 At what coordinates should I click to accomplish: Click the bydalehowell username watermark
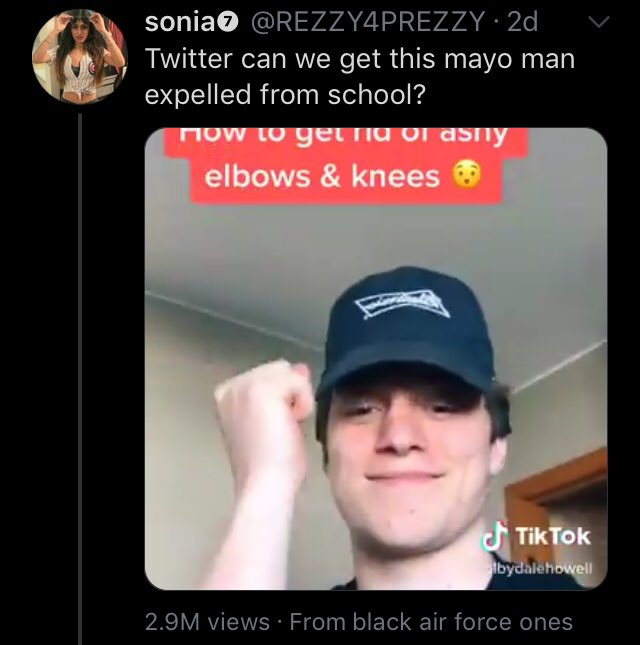pos(539,569)
